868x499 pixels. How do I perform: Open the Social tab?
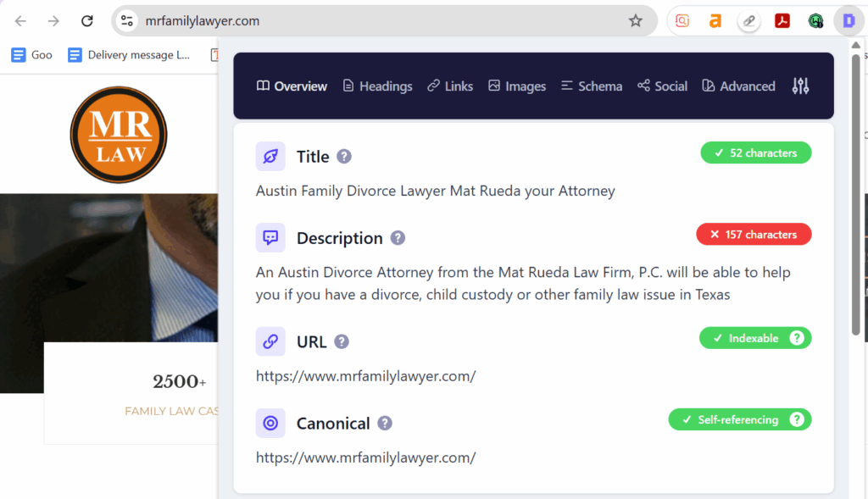pyautogui.click(x=662, y=86)
